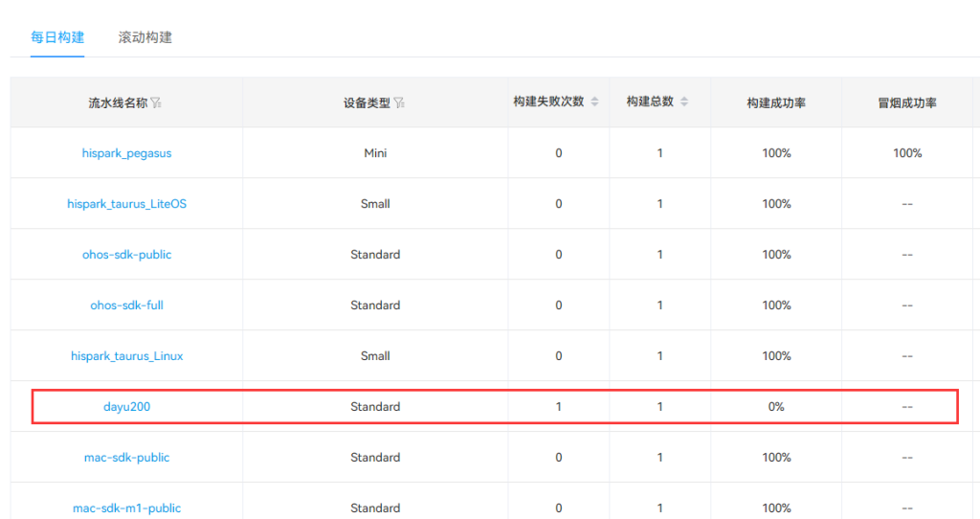980x519 pixels.
Task: Open the hispark_taurus_Linux pipeline link
Action: point(126,356)
